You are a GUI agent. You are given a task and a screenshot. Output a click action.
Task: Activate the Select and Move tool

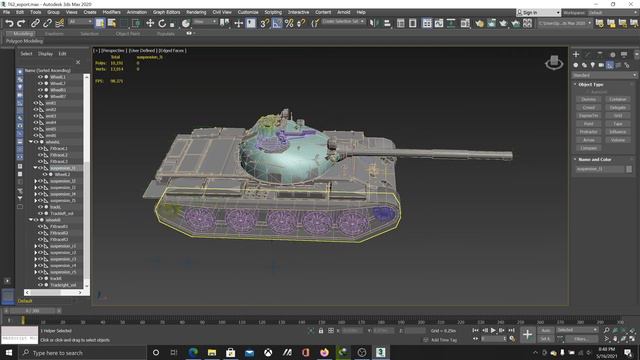(x=150, y=23)
